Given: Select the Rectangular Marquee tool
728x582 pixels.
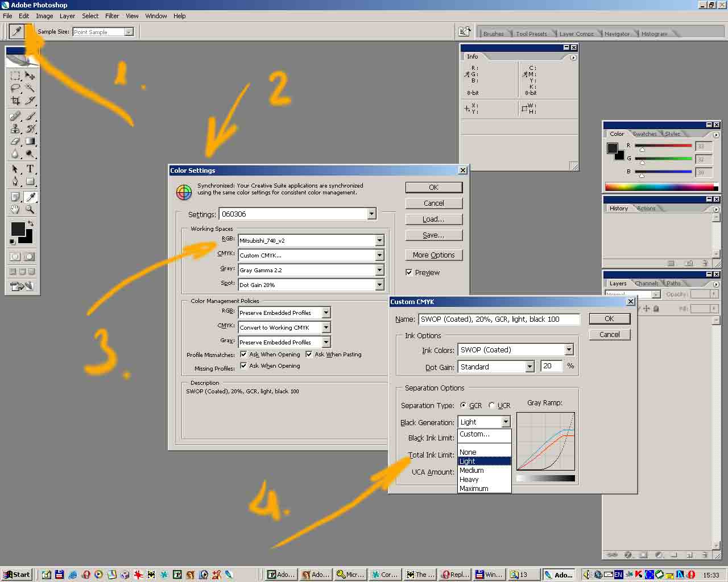Looking at the screenshot, I should 15,76.
